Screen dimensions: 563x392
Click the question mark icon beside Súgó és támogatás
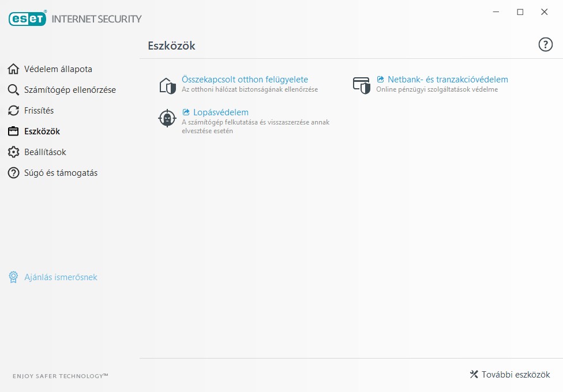coord(13,173)
